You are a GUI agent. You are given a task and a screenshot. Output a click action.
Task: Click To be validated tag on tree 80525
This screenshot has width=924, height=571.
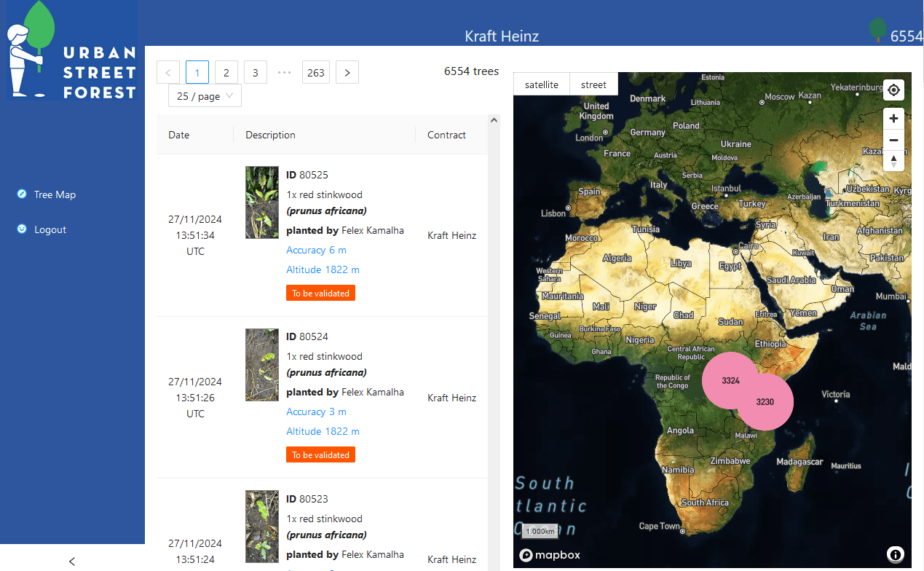(320, 293)
